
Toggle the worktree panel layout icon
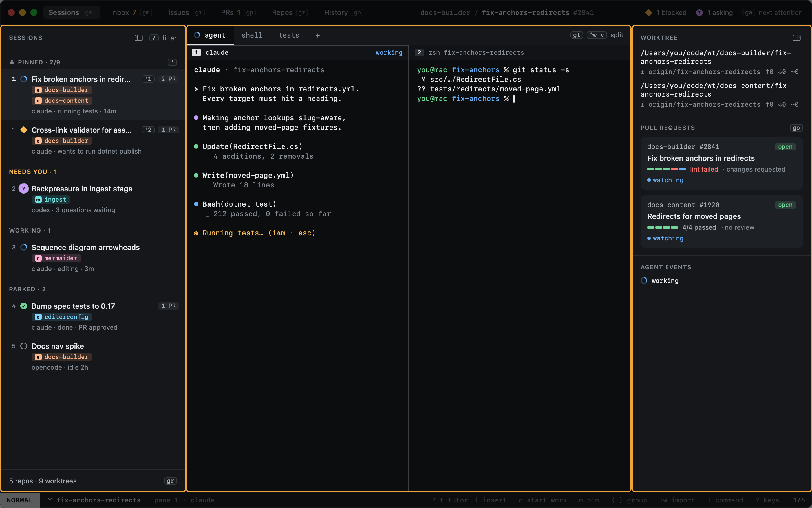click(796, 38)
